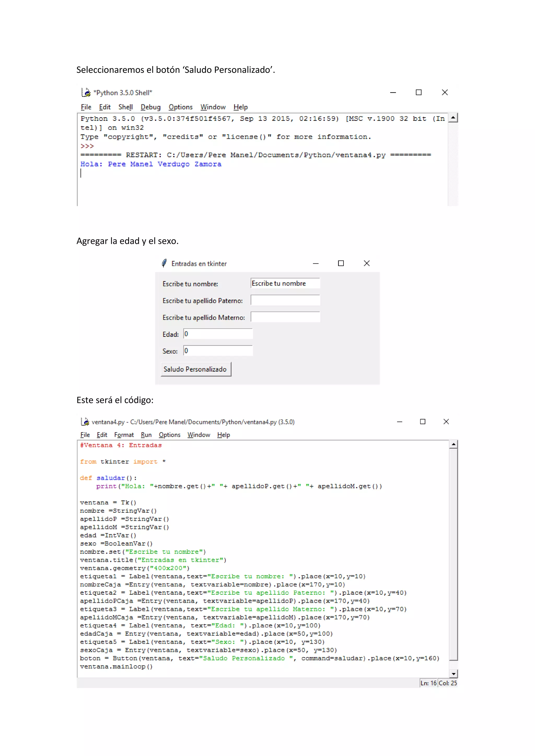Click the Edad entry field
The width and height of the screenshot is (535, 756).
tap(218, 334)
